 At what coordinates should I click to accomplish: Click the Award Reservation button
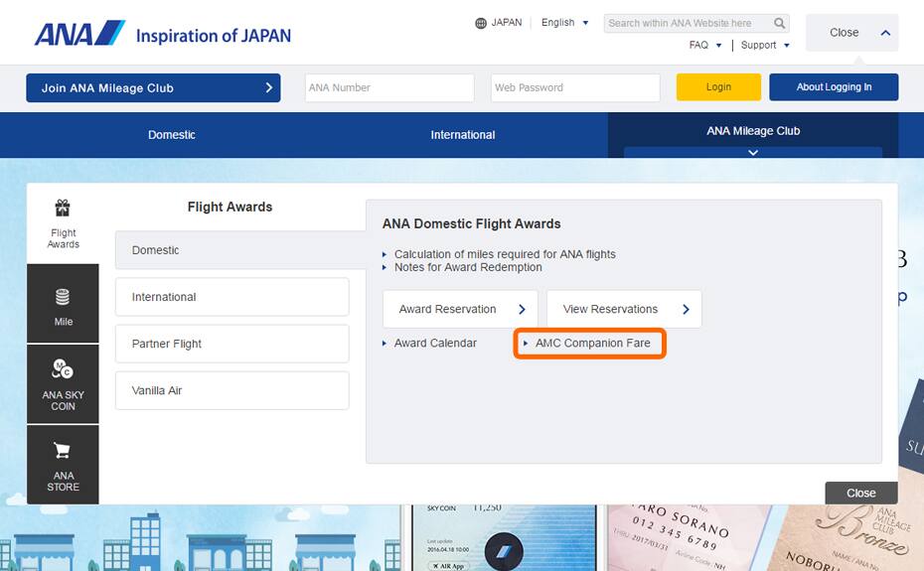tap(460, 309)
